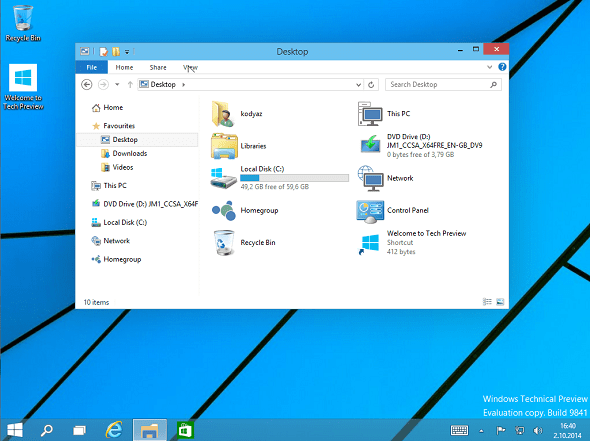Open taskbar Search magnifier
Screen dimensions: 590x441
click(47, 430)
